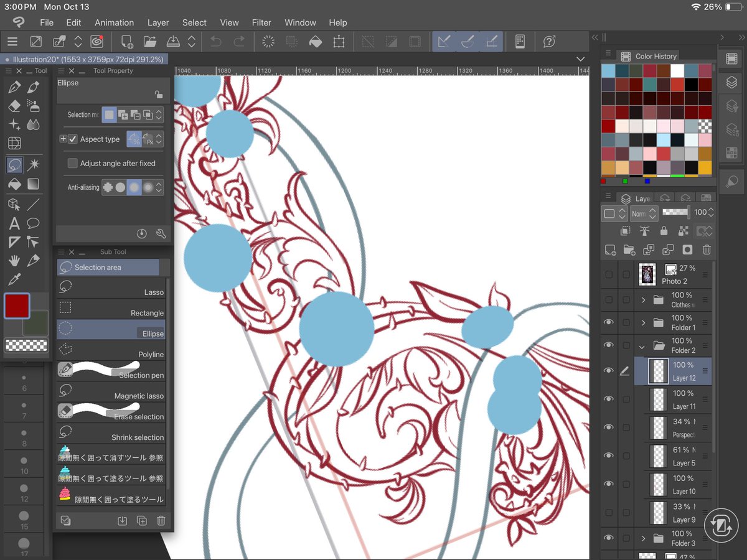Click Create layer mask icon
This screenshot has height=560, width=747.
687,250
